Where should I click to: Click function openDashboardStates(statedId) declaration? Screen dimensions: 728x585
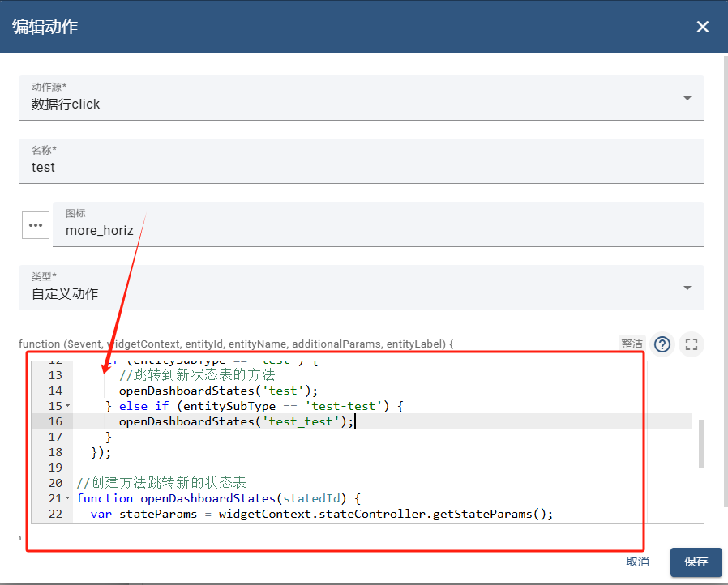(x=219, y=498)
